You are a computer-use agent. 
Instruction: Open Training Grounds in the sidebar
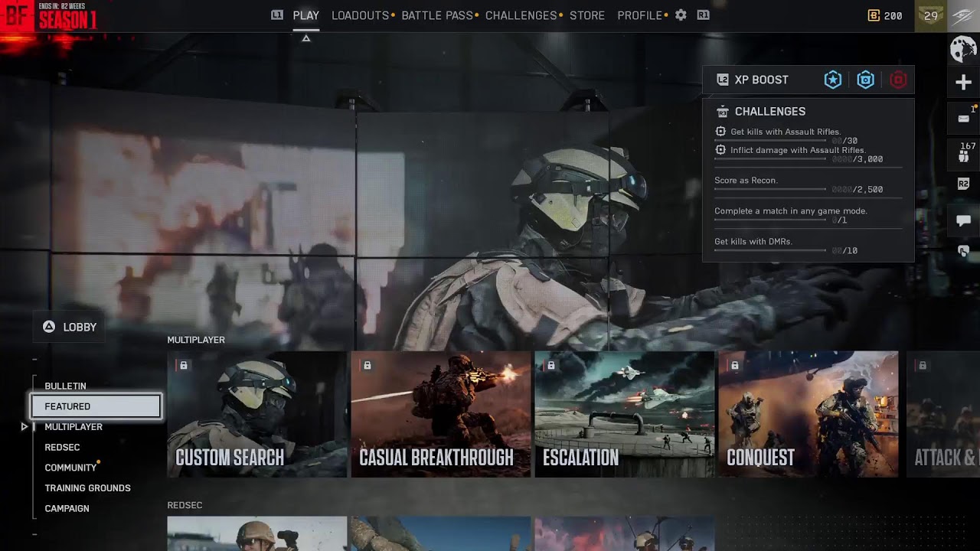coord(87,487)
